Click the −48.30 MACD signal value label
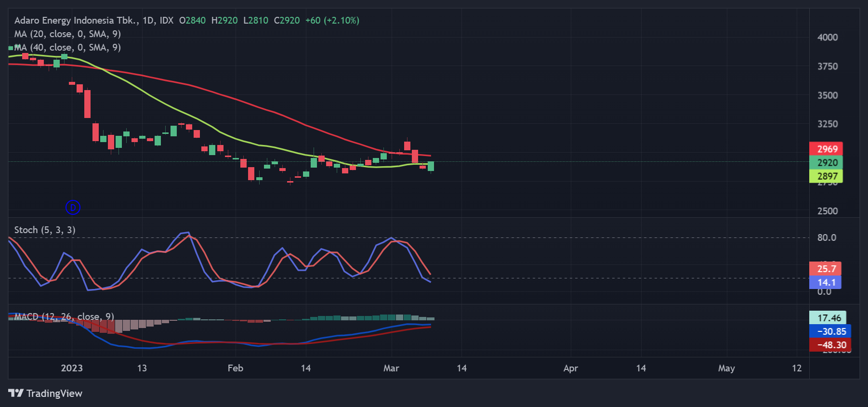868x407 pixels. (x=830, y=345)
